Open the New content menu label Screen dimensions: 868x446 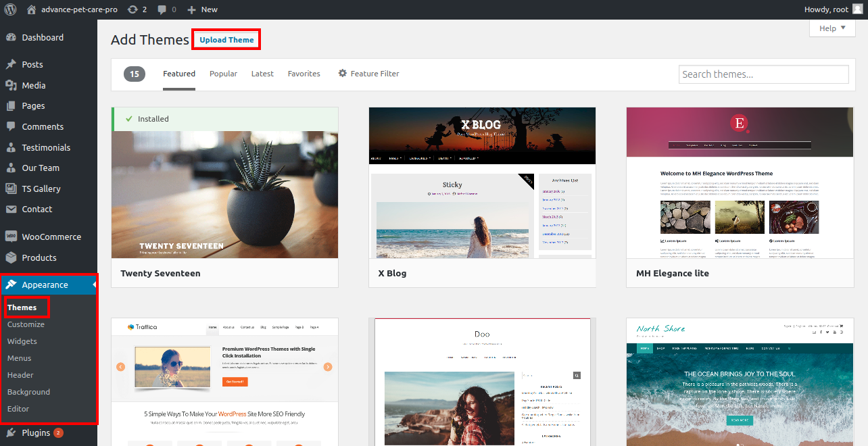(x=210, y=9)
